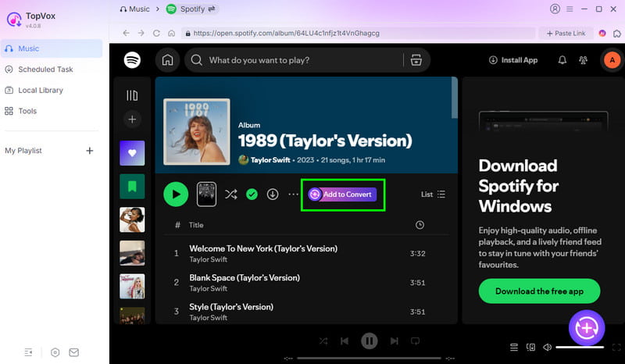Open Spotify user avatar menu
This screenshot has height=364, width=625.
(x=612, y=60)
